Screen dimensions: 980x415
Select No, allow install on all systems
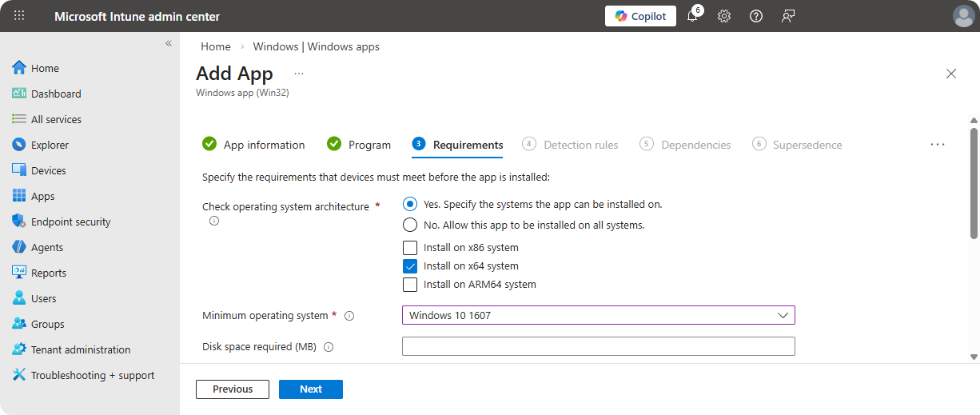[410, 225]
